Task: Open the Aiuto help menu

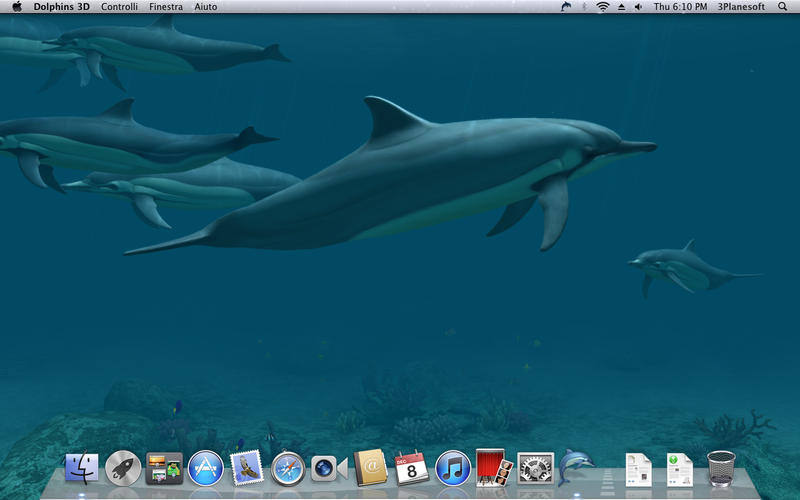Action: tap(205, 7)
